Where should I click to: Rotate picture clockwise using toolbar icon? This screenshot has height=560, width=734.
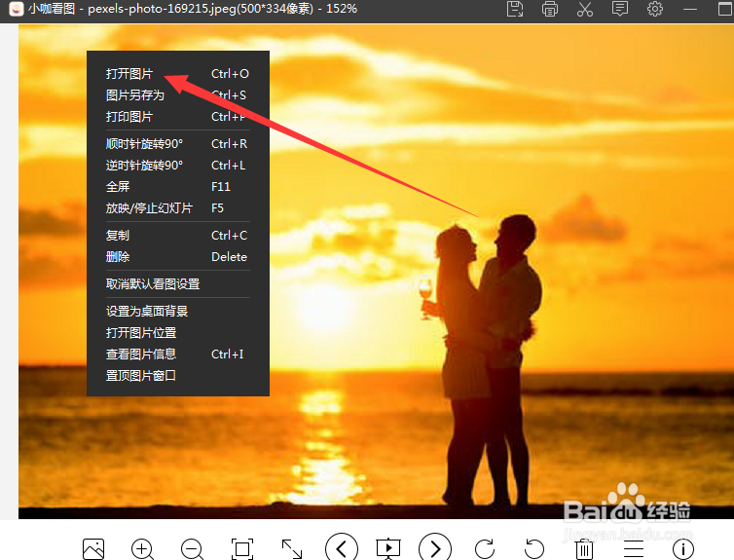point(485,548)
